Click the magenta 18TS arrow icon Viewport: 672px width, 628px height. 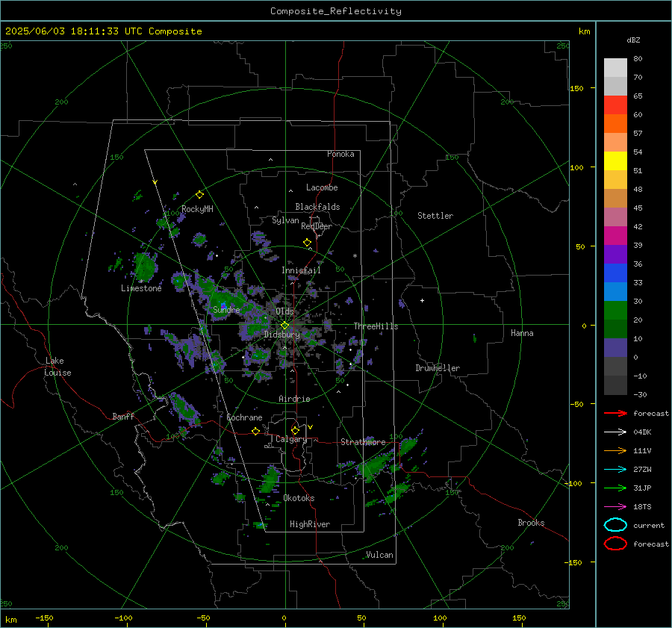(x=615, y=507)
